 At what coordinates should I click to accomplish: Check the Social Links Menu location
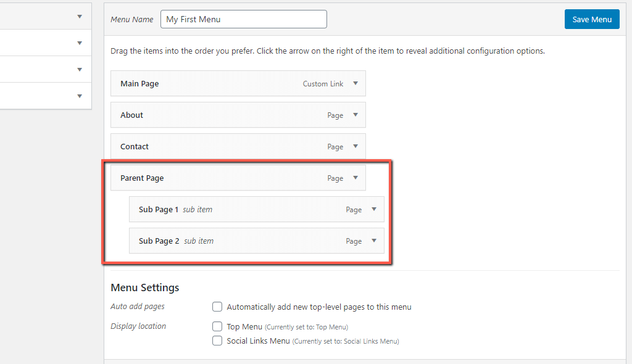(217, 341)
